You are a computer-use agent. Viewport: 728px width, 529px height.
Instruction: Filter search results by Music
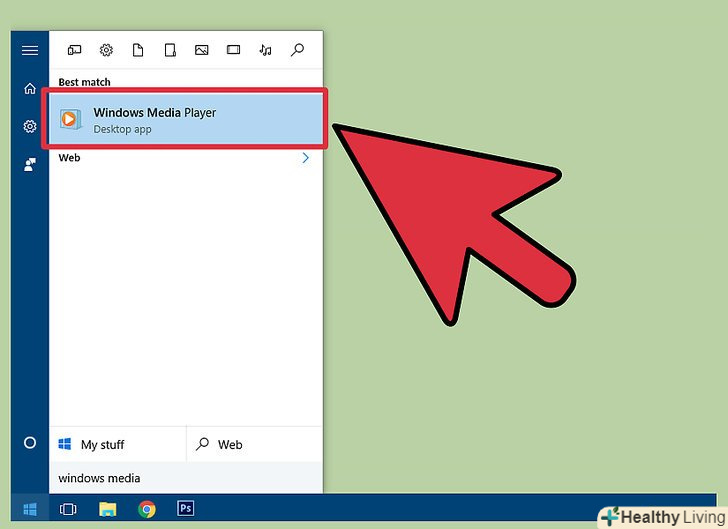[x=265, y=50]
